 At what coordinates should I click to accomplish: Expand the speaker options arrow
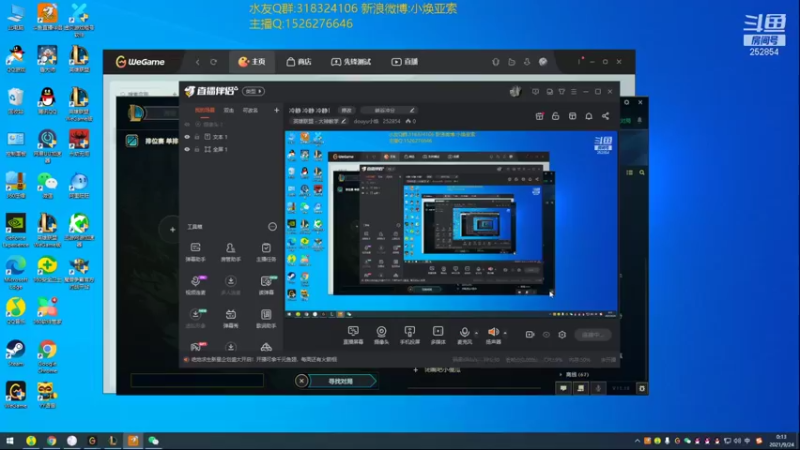[x=505, y=333]
